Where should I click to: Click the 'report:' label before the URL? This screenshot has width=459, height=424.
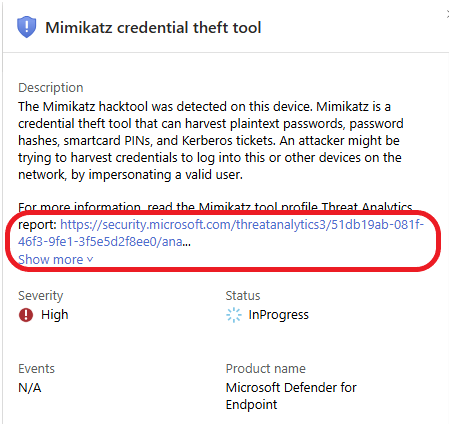(x=37, y=225)
